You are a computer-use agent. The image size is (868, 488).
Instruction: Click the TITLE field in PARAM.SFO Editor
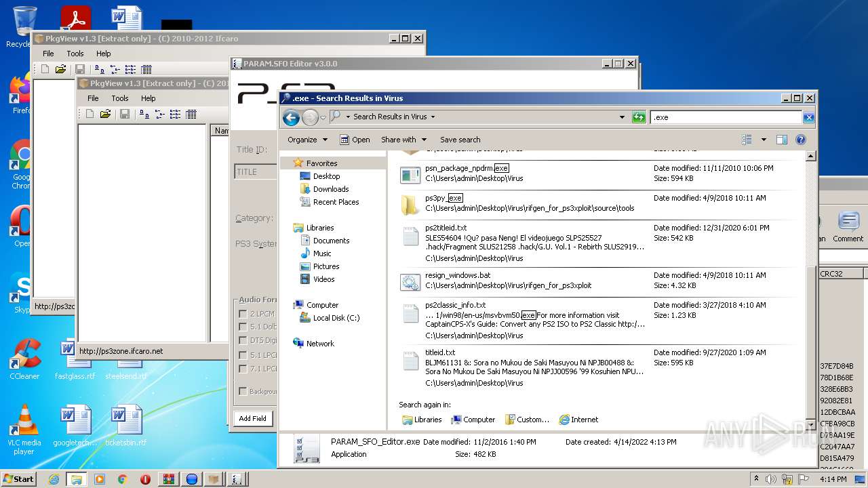click(256, 172)
